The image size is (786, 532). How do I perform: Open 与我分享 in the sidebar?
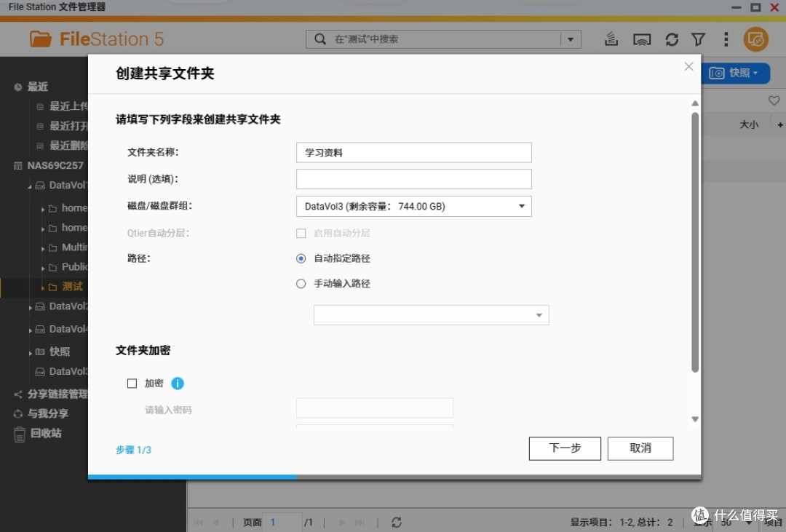48,413
